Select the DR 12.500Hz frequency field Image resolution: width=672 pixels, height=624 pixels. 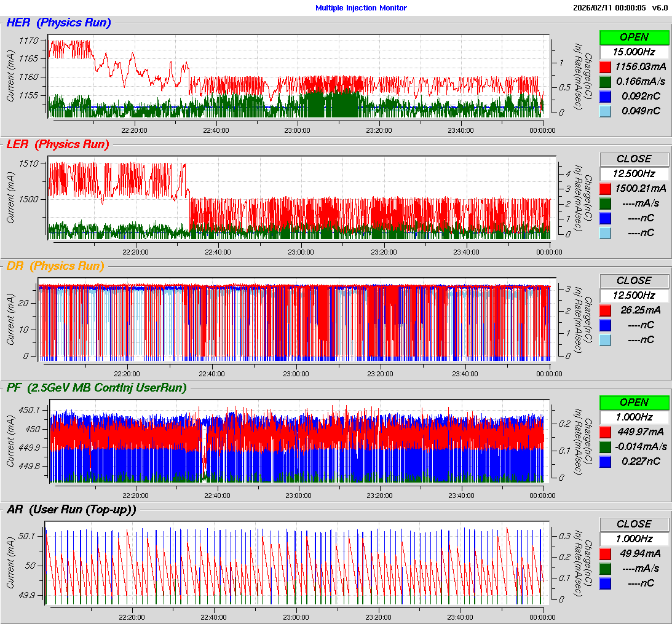tap(634, 295)
